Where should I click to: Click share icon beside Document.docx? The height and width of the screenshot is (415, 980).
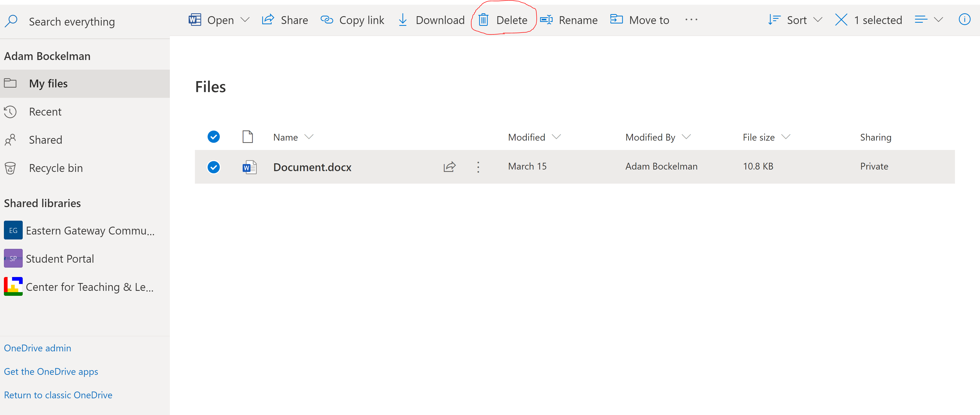[x=449, y=167]
